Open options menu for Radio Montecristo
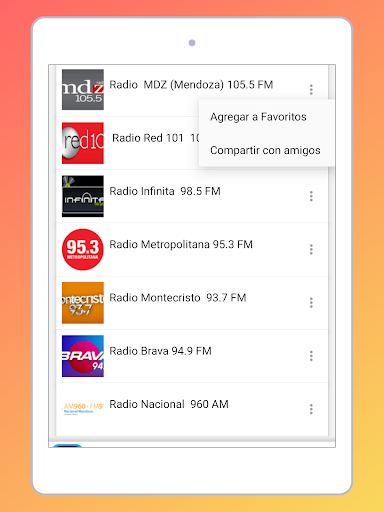384x512 pixels. click(x=311, y=303)
